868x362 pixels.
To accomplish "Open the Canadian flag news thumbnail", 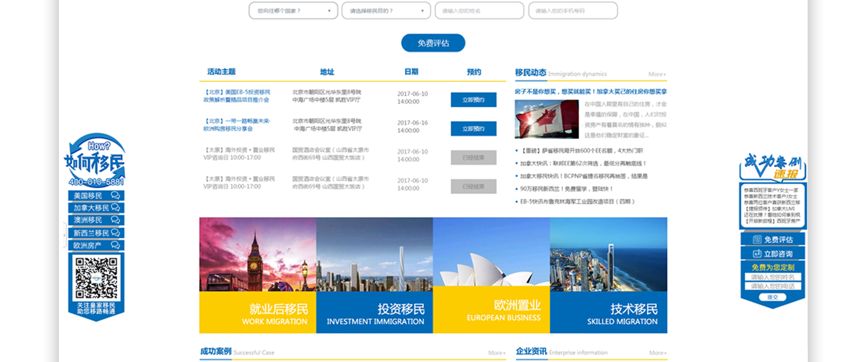I will tap(547, 119).
